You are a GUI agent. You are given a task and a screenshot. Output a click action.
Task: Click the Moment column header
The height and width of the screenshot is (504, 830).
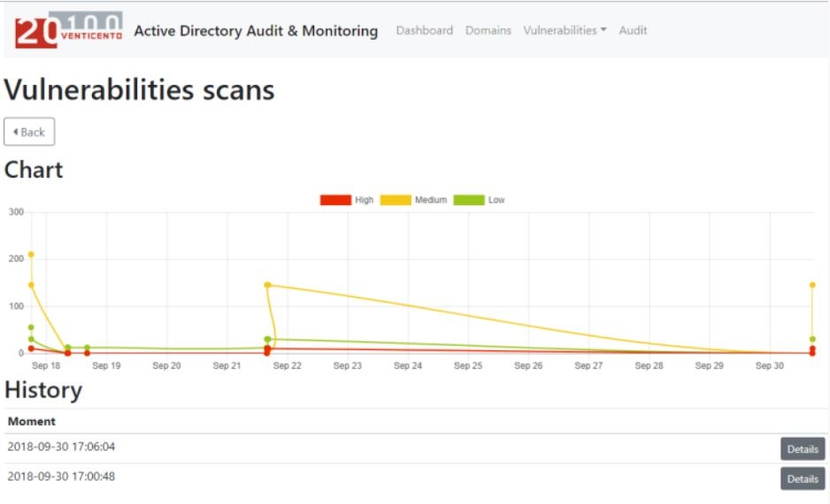pyautogui.click(x=32, y=422)
